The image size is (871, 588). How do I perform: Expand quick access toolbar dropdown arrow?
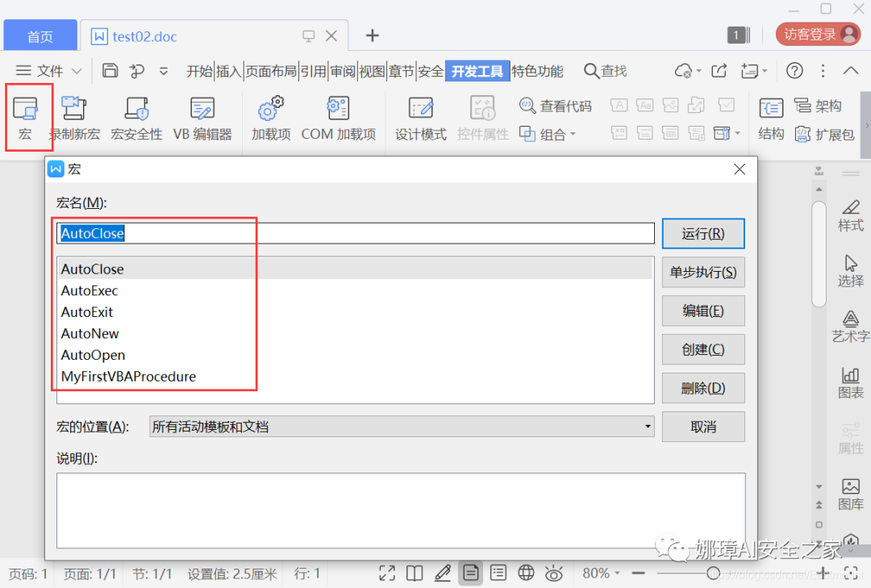tap(163, 71)
